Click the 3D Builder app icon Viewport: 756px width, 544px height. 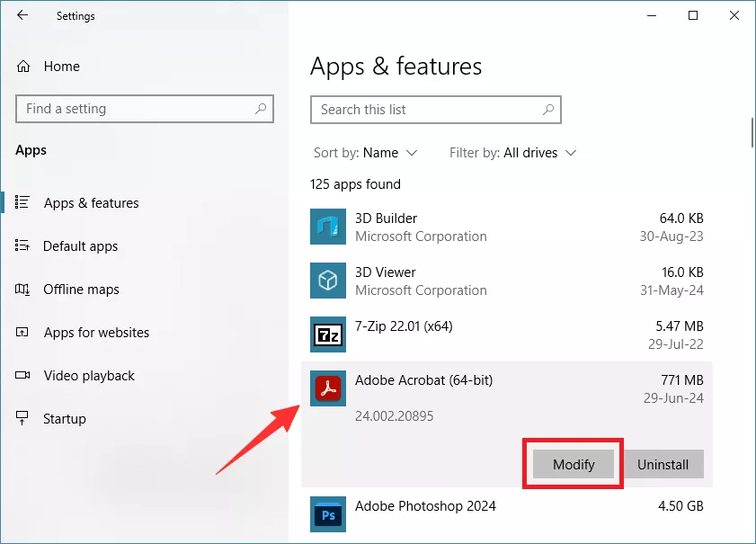click(x=328, y=227)
